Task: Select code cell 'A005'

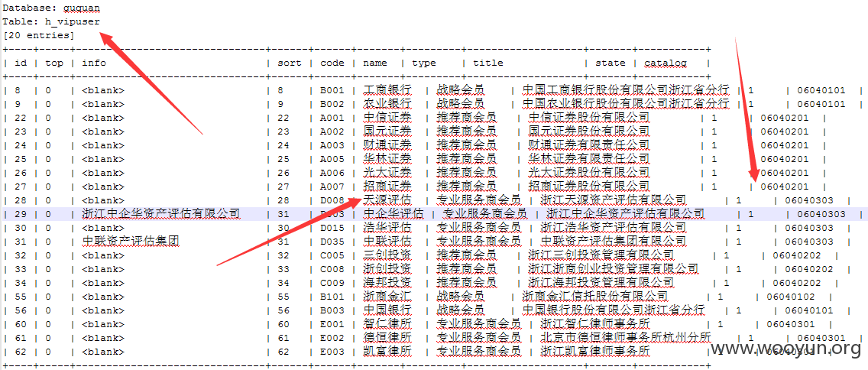Action: click(x=332, y=159)
